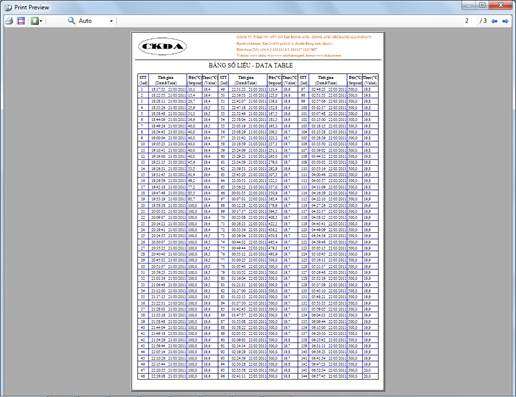516x397 pixels.
Task: Close the Print Preview window
Action: coord(501,5)
